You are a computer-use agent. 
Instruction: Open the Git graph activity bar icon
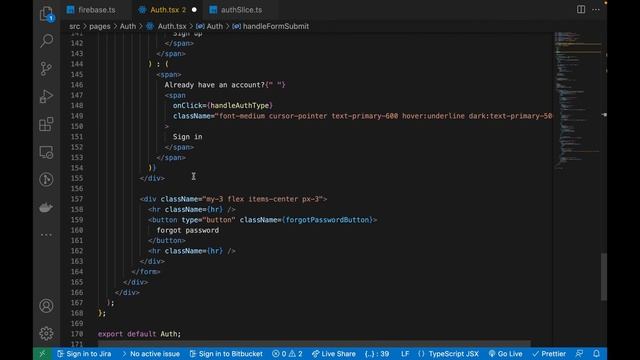pos(47,180)
